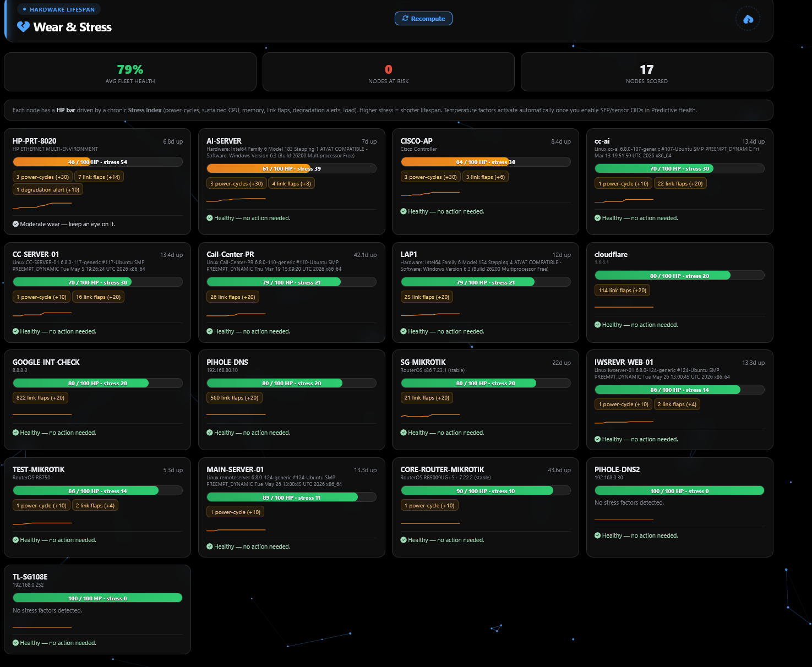Click the Recompute button
Image resolution: width=812 pixels, height=667 pixels.
coord(423,19)
